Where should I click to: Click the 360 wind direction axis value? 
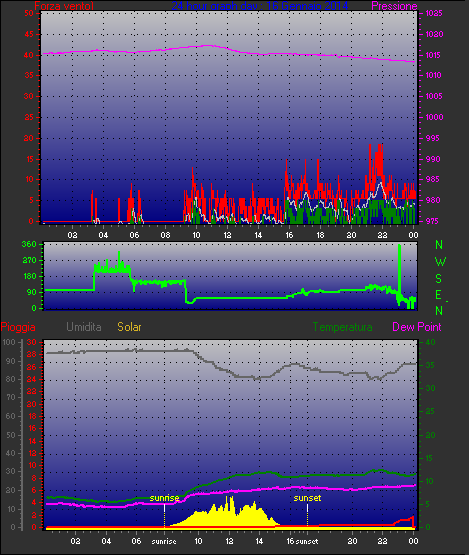tap(29, 244)
